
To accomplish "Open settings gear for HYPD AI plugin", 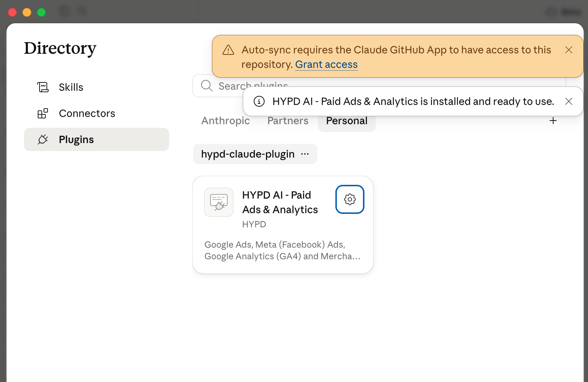I will pyautogui.click(x=350, y=199).
